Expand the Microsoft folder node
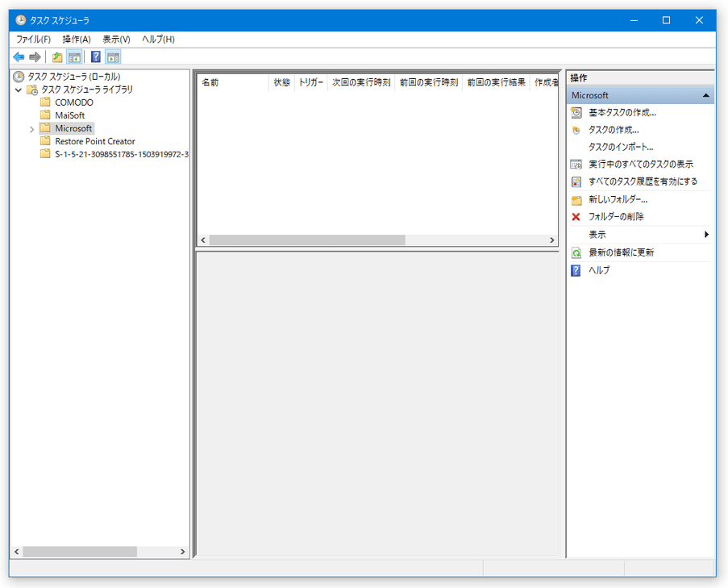The width and height of the screenshot is (728, 588). [x=31, y=129]
